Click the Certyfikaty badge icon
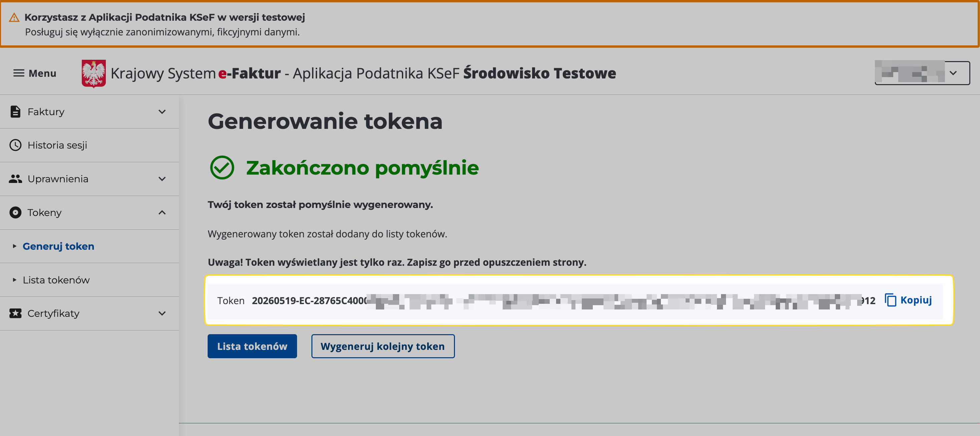This screenshot has height=436, width=980. coord(15,313)
